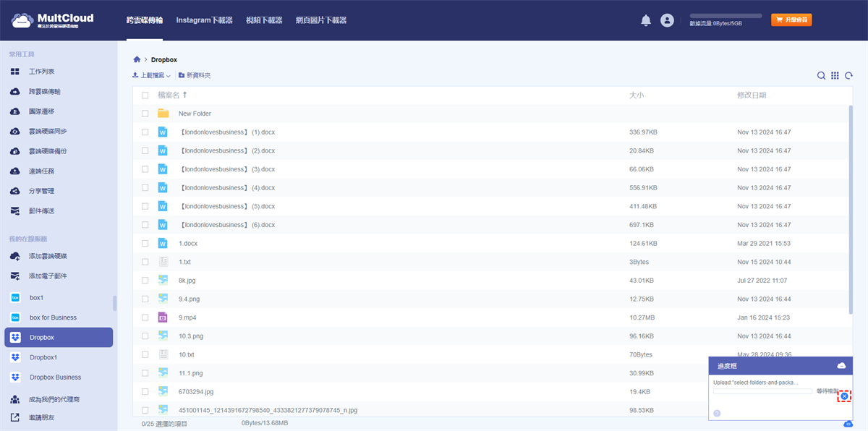
Task: Select active Dropbox sidebar entry
Action: click(x=59, y=337)
